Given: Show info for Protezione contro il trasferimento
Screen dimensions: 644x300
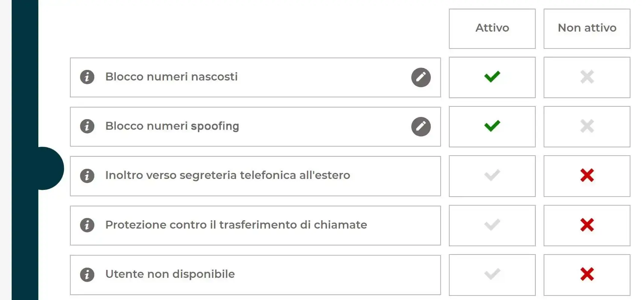Looking at the screenshot, I should [x=87, y=225].
